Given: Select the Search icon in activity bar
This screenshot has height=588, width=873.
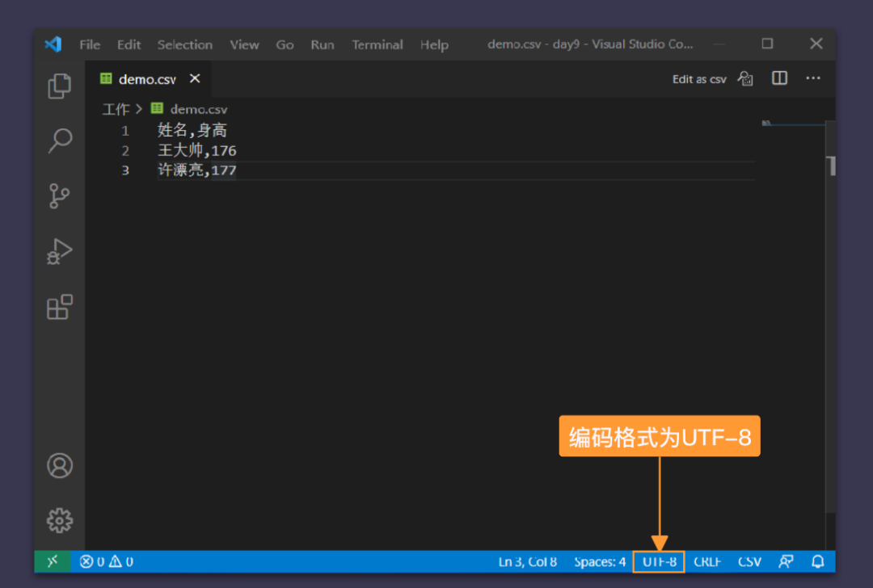Looking at the screenshot, I should [59, 141].
